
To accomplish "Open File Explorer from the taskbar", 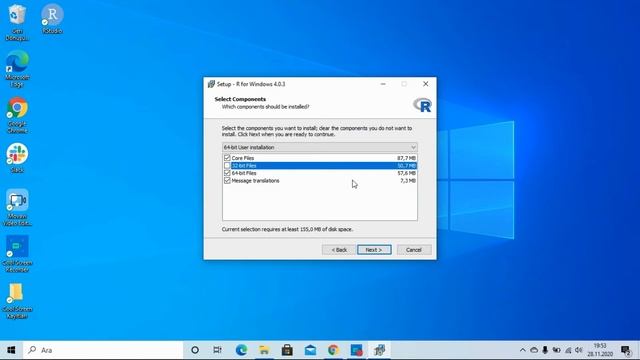I will pos(264,350).
